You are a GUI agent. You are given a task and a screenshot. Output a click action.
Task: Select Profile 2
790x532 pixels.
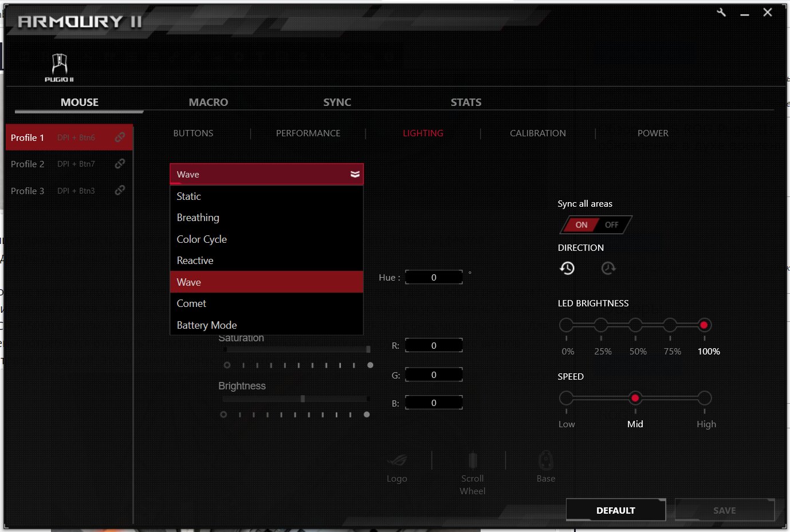69,164
